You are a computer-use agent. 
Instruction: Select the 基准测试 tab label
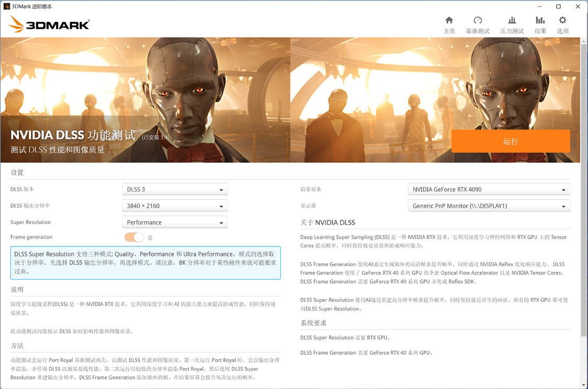pyautogui.click(x=477, y=31)
